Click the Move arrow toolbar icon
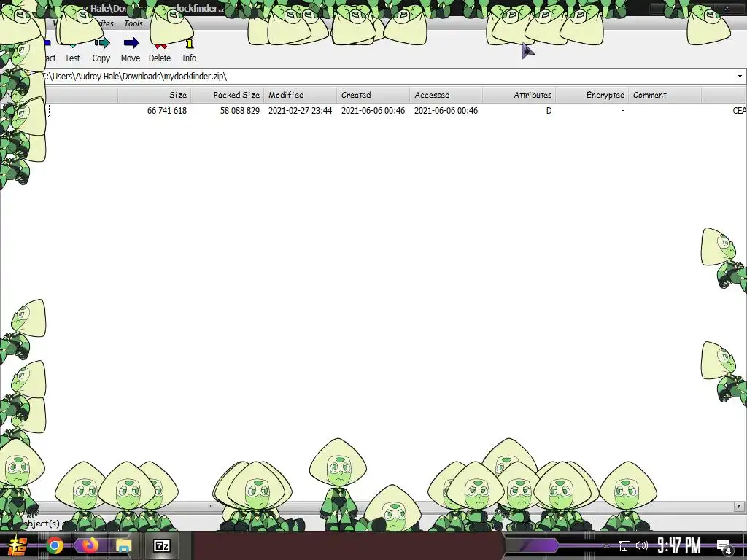 (x=131, y=43)
